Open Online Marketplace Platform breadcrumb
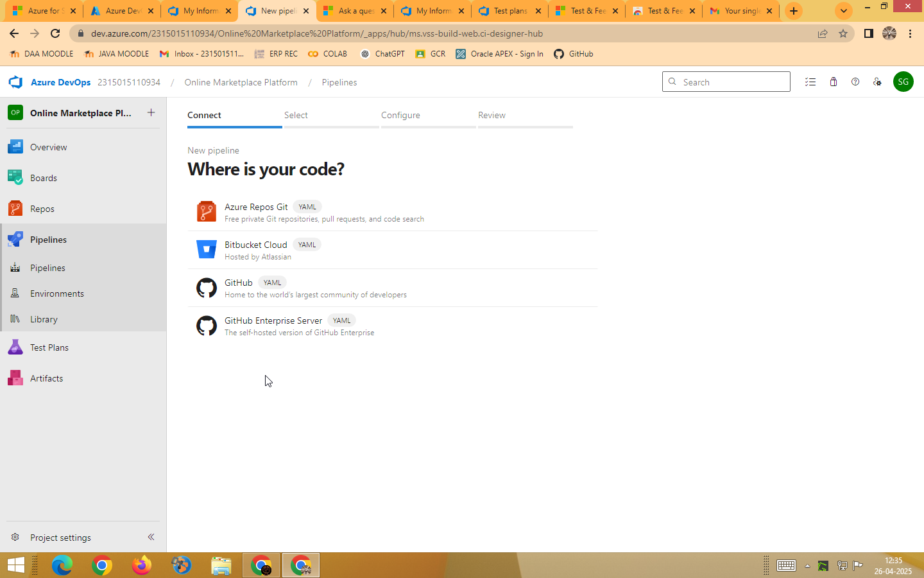924x578 pixels. click(241, 82)
